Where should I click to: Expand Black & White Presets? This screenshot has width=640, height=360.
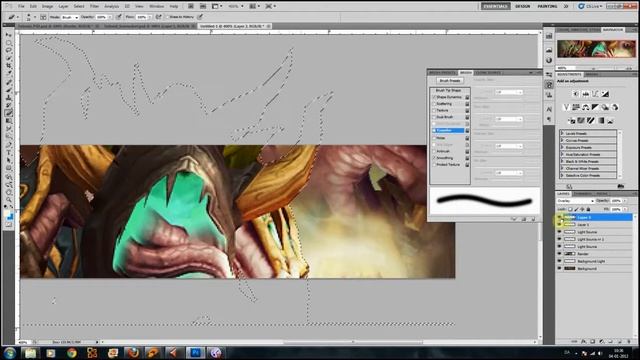tap(562, 161)
